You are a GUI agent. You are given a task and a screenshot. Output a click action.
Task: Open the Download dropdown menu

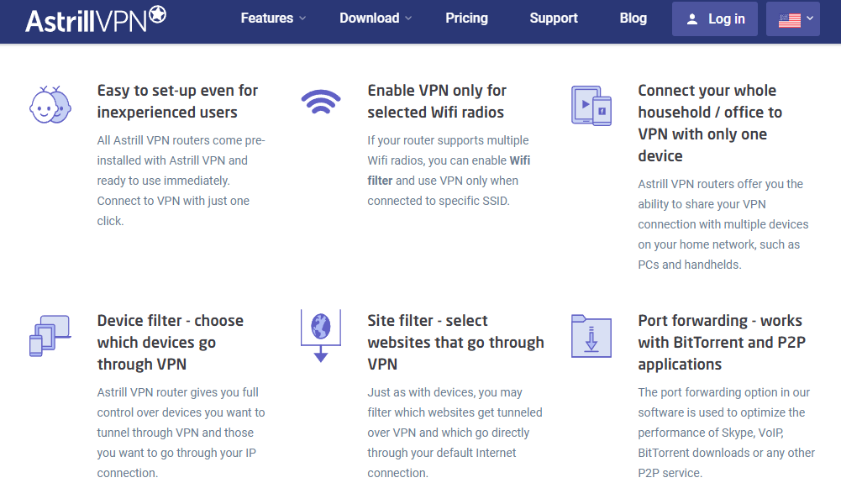(x=370, y=18)
